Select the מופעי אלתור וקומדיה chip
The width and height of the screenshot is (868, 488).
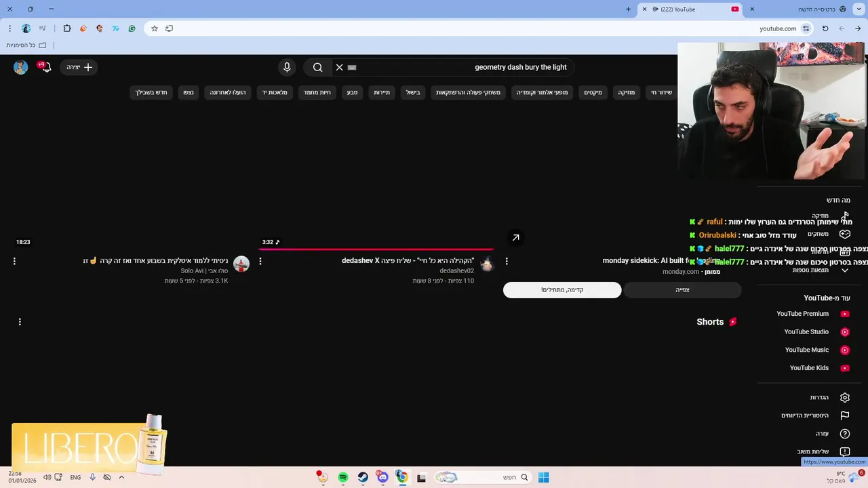(x=542, y=92)
